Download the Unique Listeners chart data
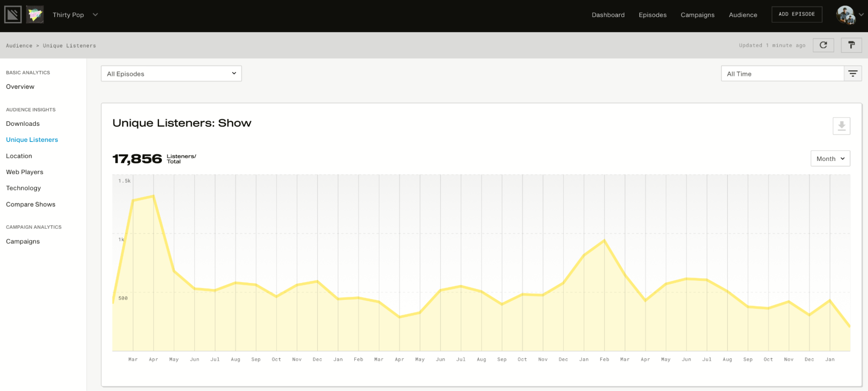 841,126
